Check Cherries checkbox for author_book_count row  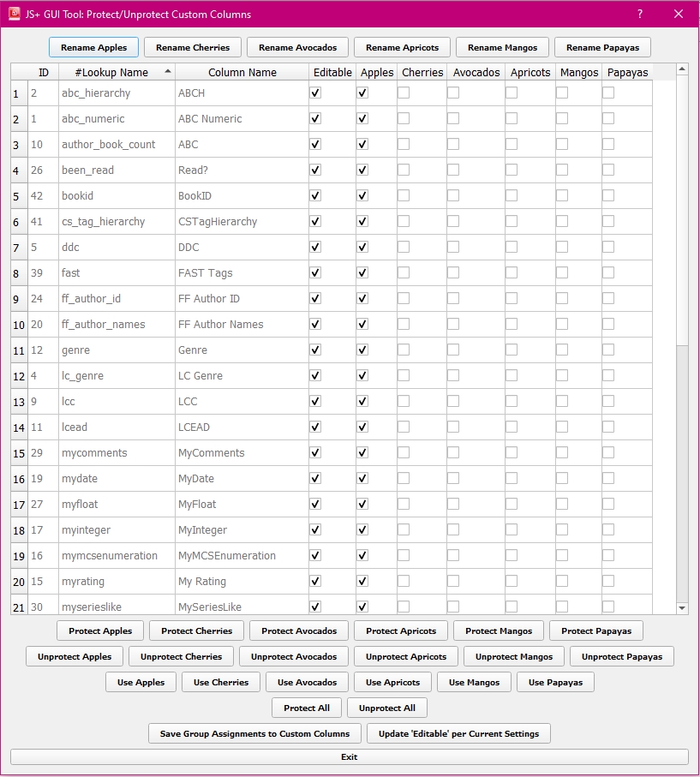(404, 144)
